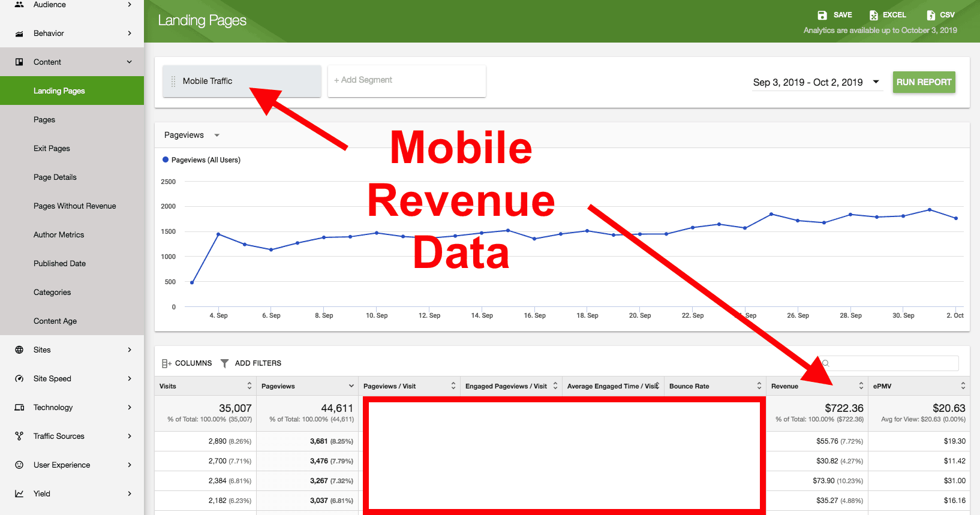
Task: Grab the Mobile Traffic segment drag handle
Action: (x=173, y=81)
